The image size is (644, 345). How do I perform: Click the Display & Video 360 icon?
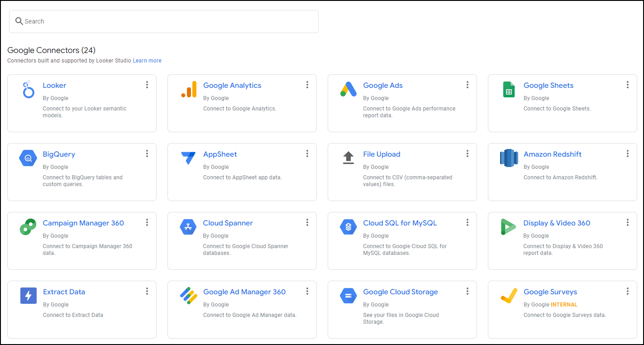coord(509,227)
